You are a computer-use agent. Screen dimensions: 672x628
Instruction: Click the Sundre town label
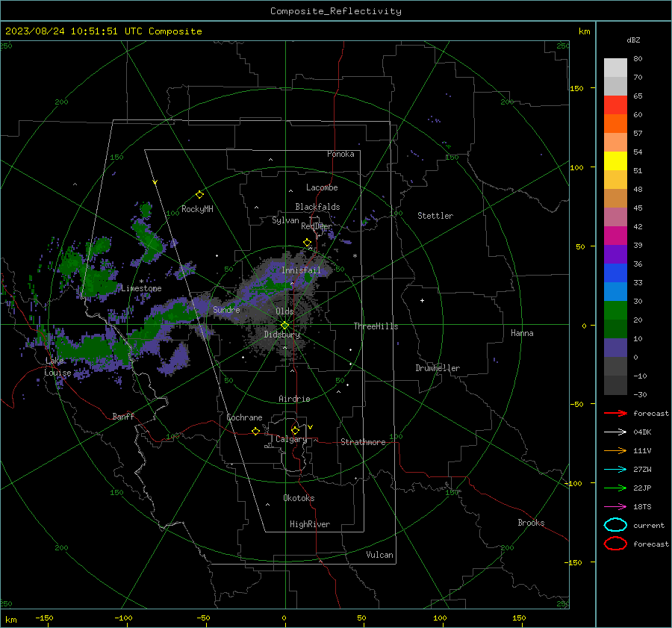click(x=226, y=309)
